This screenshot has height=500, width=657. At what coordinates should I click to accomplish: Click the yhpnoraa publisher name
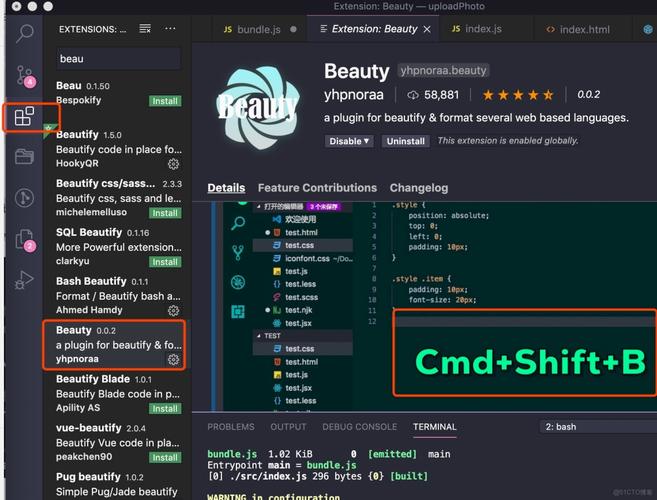(x=354, y=95)
